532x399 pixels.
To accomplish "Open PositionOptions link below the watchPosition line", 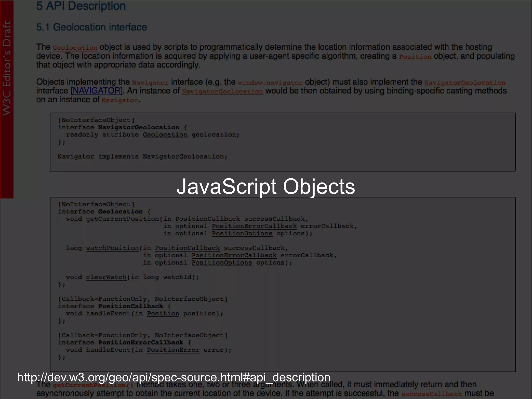I will (222, 263).
